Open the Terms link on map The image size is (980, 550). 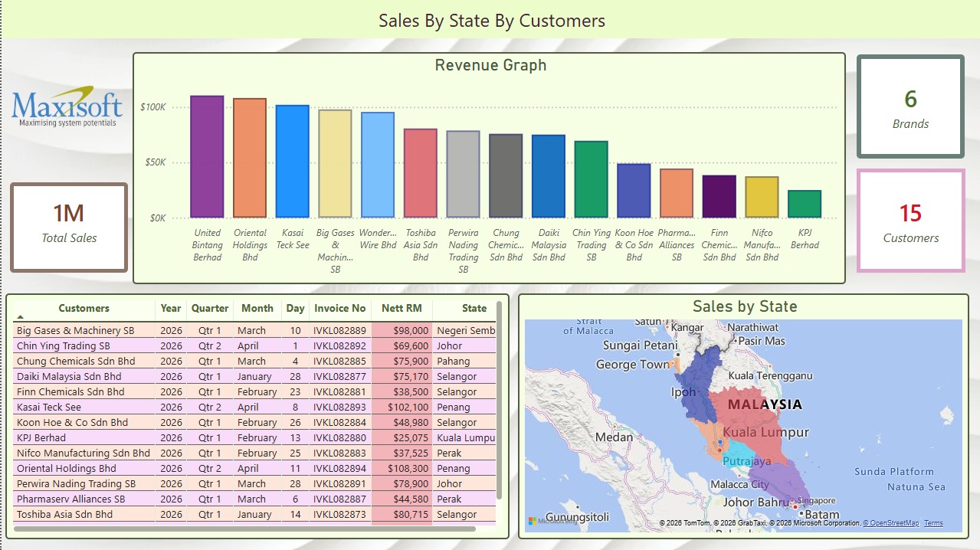(x=934, y=523)
